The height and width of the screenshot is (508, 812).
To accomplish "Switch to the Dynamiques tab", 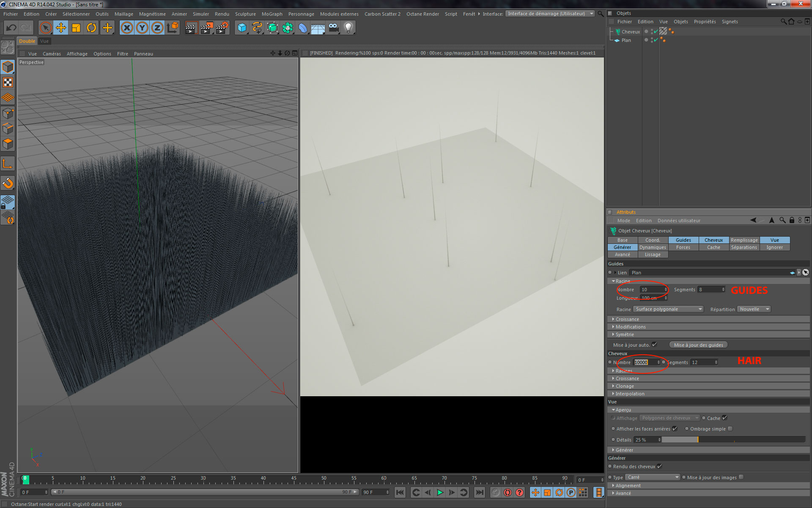I will (653, 247).
